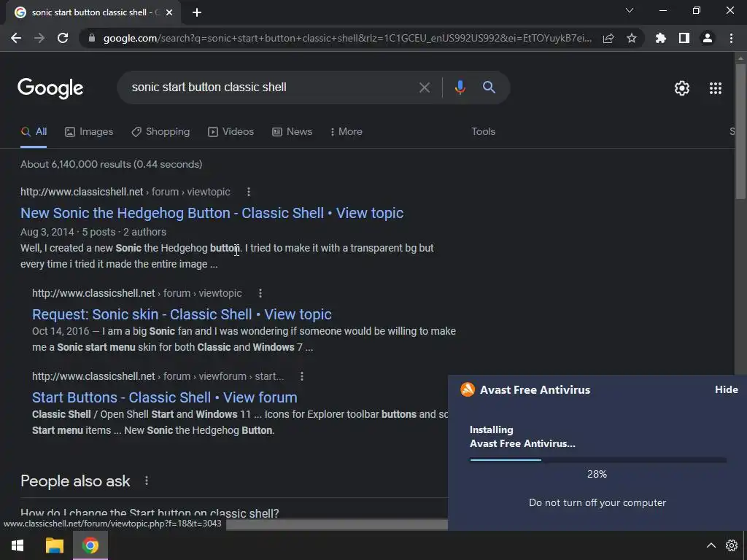Switch to the Videos tab

231,131
